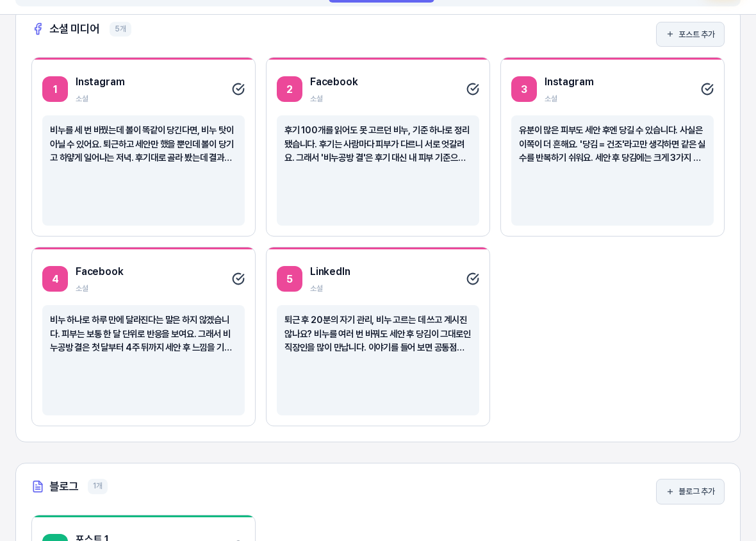Open post text starting 비누 하나로 하루 만에

(144, 360)
